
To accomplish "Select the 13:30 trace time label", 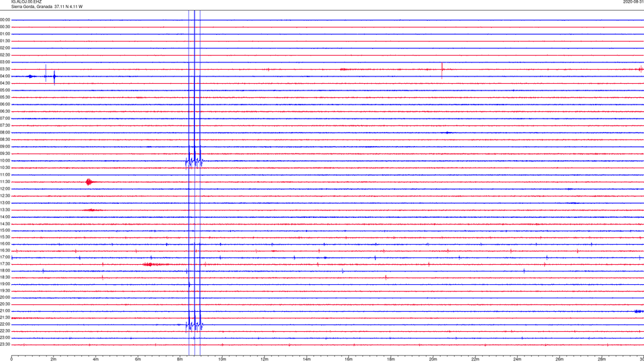I will point(5,209).
